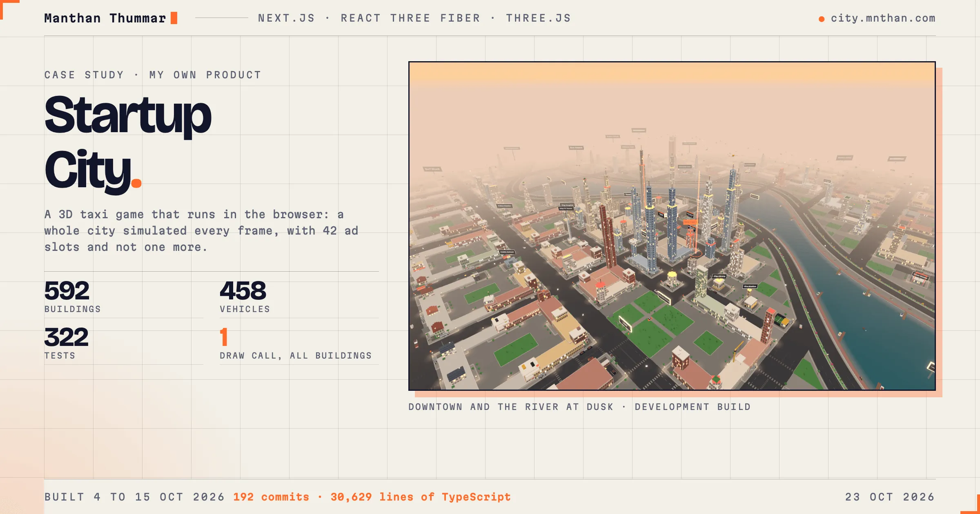Click the Manthan Thummar name in header

tap(105, 18)
